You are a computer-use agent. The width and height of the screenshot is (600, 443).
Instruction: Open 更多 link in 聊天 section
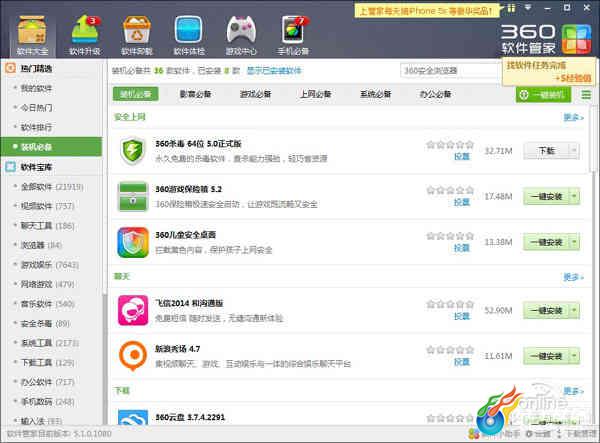[x=573, y=277]
